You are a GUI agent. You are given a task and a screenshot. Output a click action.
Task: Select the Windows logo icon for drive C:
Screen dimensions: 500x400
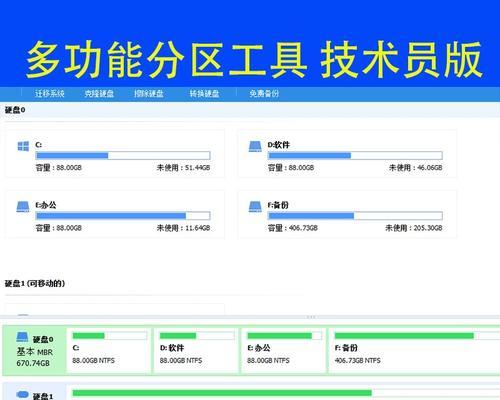23,146
